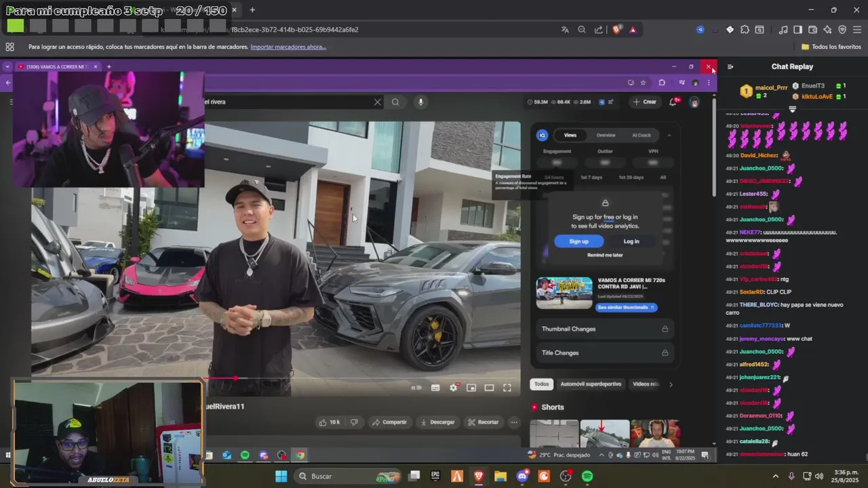Toggle subtitles in the video player
This screenshot has height=488, width=868.
(x=435, y=388)
